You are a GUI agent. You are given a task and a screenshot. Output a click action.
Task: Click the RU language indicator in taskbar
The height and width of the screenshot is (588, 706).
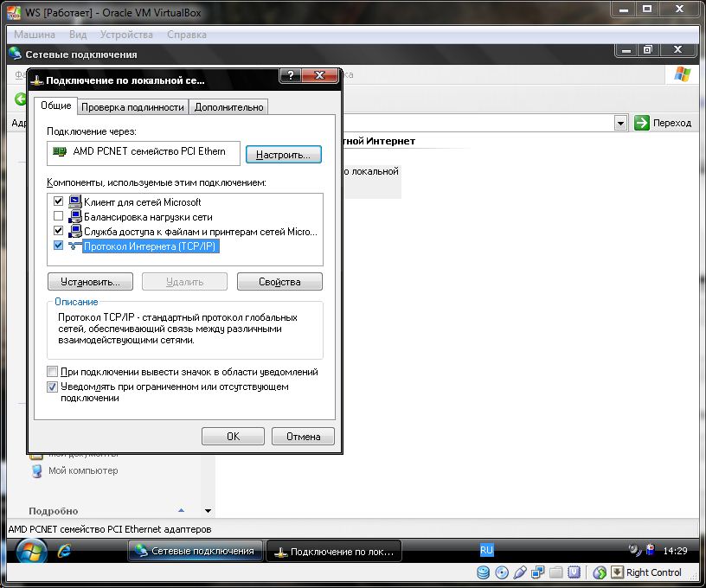point(487,550)
